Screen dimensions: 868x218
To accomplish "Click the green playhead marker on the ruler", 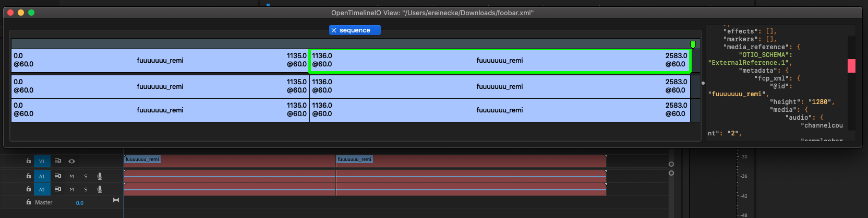I will pos(693,44).
